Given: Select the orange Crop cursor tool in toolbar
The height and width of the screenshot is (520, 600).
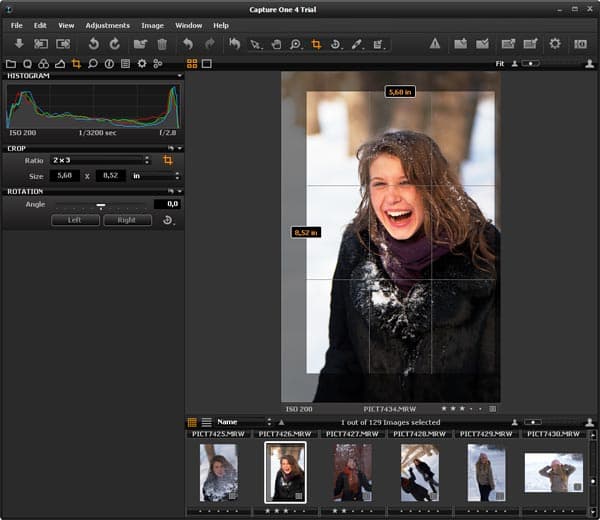Looking at the screenshot, I should coord(316,44).
